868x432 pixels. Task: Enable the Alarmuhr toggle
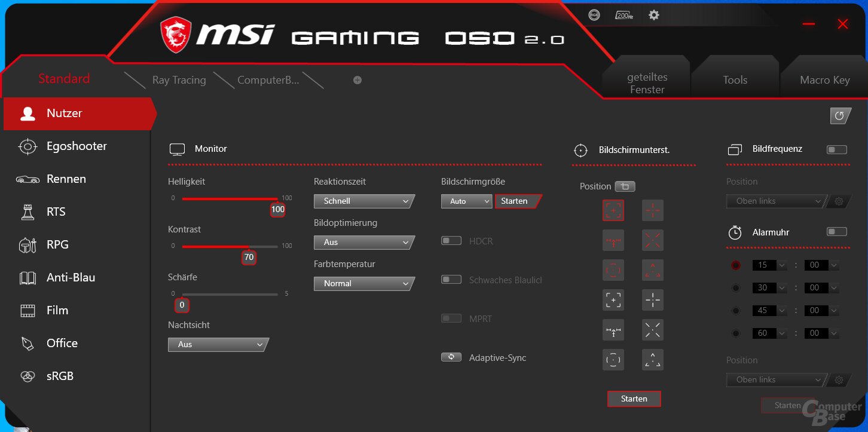click(x=837, y=232)
